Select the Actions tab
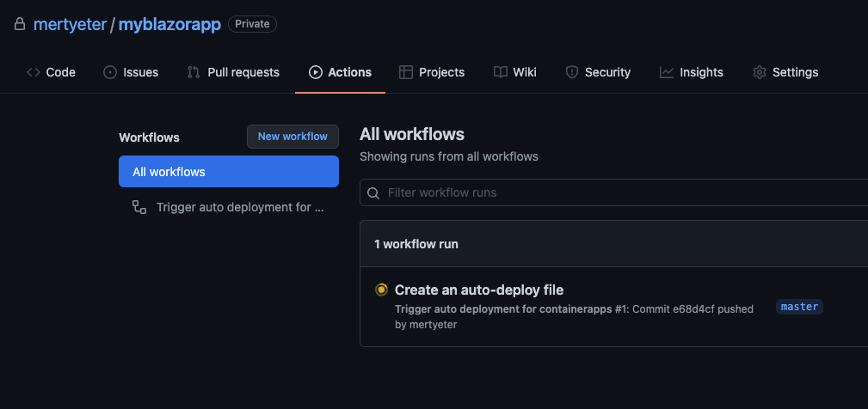 [x=340, y=72]
